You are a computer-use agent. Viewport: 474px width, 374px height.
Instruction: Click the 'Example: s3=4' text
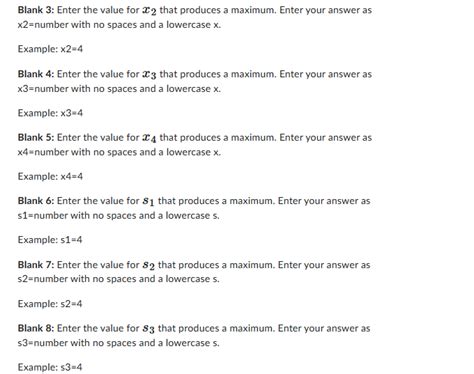tap(50, 367)
